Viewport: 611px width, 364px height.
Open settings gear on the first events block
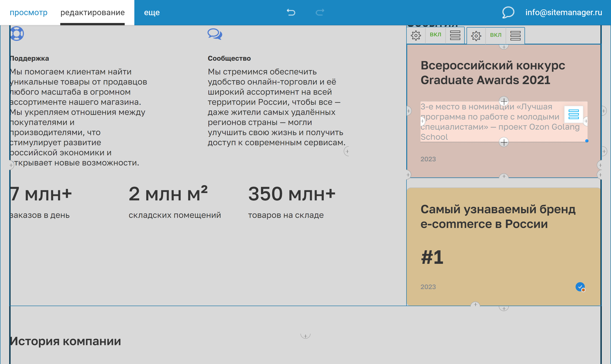pyautogui.click(x=416, y=35)
